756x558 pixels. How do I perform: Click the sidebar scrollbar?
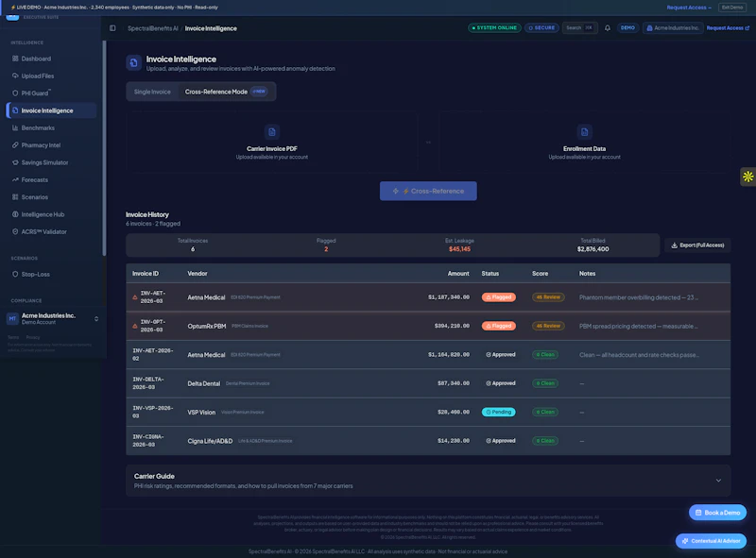pyautogui.click(x=104, y=148)
